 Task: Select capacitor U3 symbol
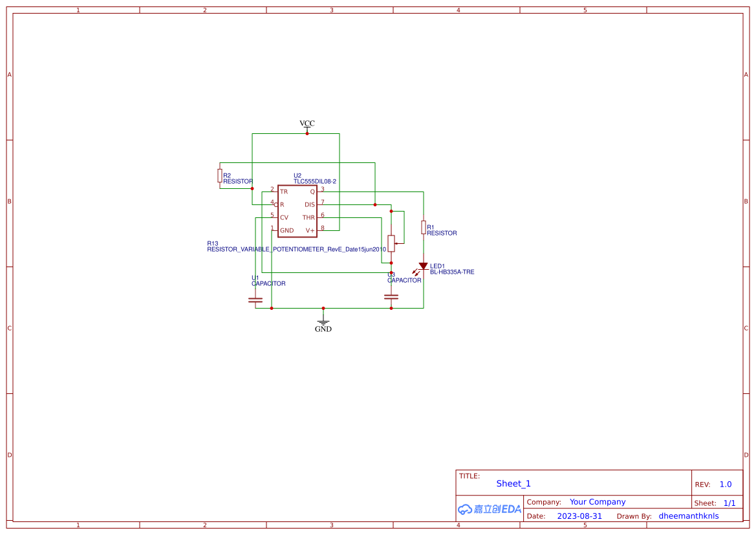391,296
